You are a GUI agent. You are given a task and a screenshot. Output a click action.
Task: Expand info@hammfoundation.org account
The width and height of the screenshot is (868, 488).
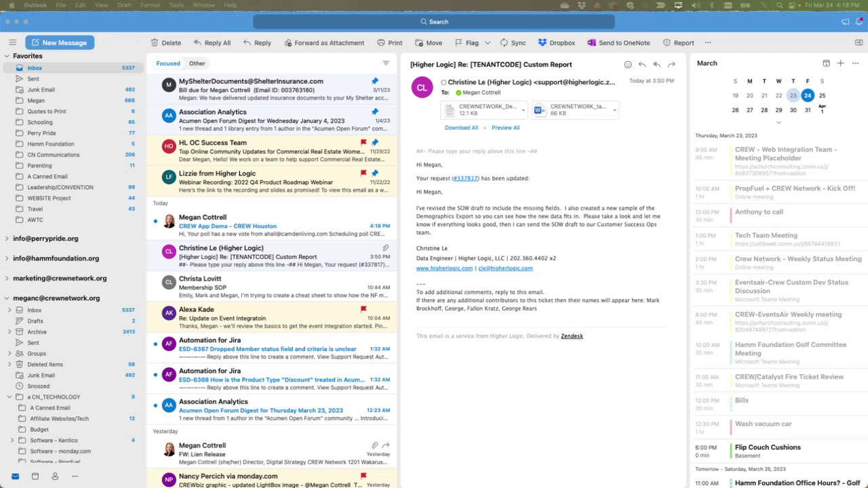[7, 258]
